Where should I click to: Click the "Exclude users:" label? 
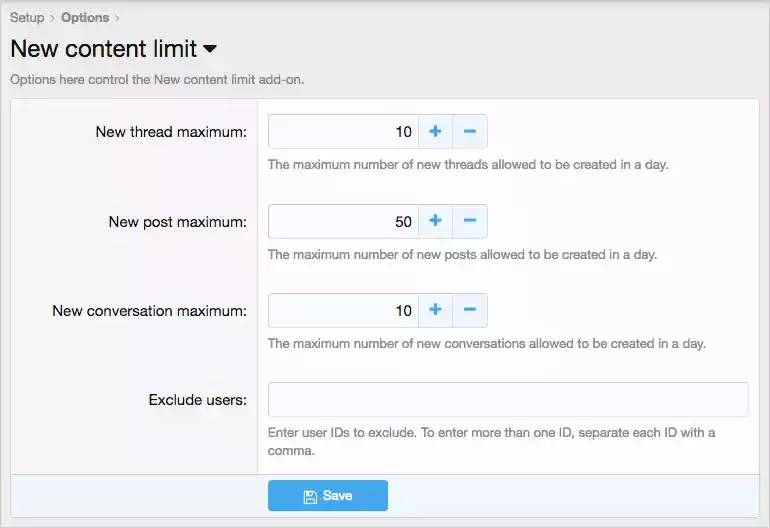click(197, 400)
